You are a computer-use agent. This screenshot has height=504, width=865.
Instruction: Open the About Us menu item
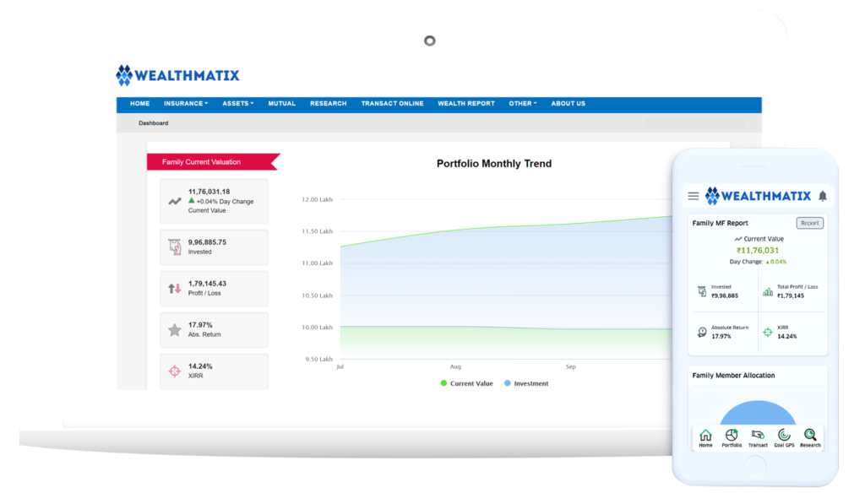tap(569, 104)
